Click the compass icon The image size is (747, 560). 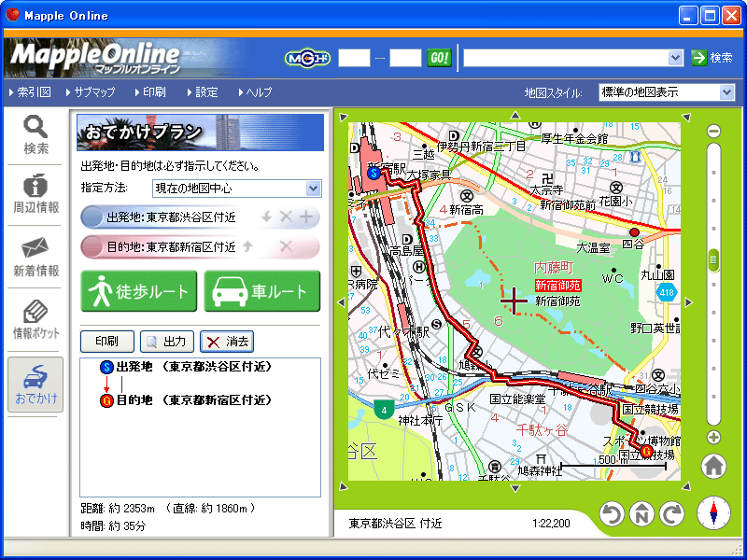pyautogui.click(x=713, y=513)
